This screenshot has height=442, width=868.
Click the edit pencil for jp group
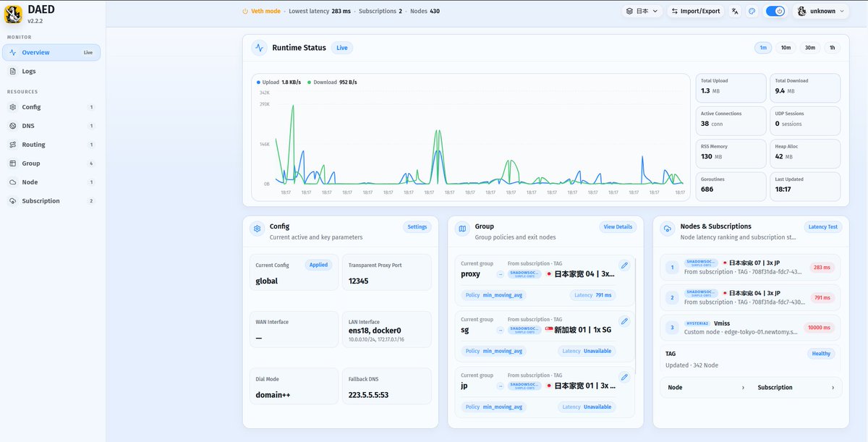click(x=625, y=377)
